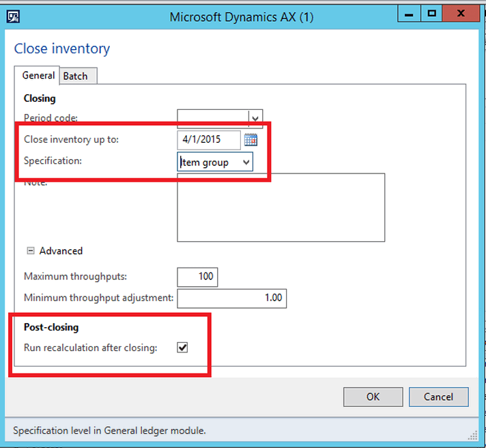Click the Cancel button
This screenshot has height=448, width=486.
point(439,397)
